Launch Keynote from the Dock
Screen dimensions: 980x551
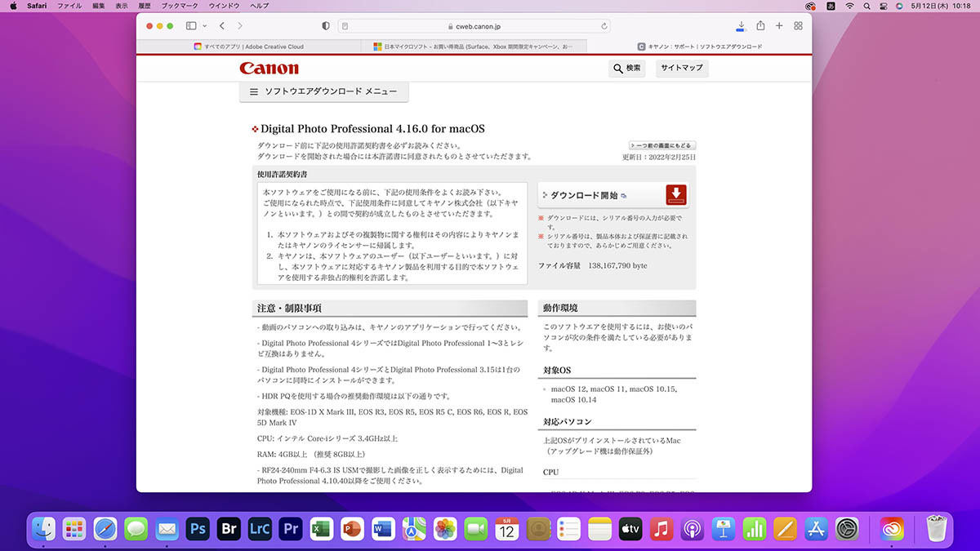[724, 529]
